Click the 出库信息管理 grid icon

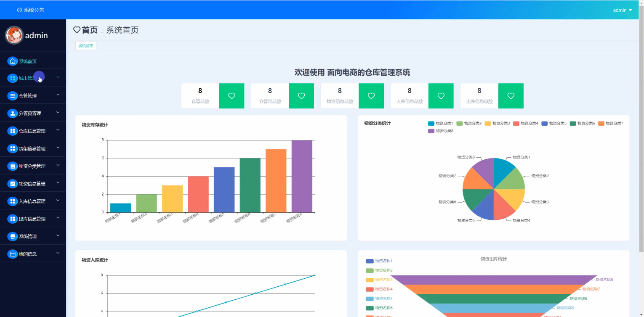(x=13, y=219)
